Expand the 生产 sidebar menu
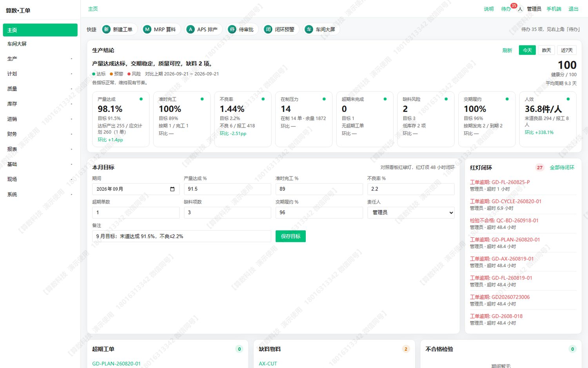 click(40, 59)
